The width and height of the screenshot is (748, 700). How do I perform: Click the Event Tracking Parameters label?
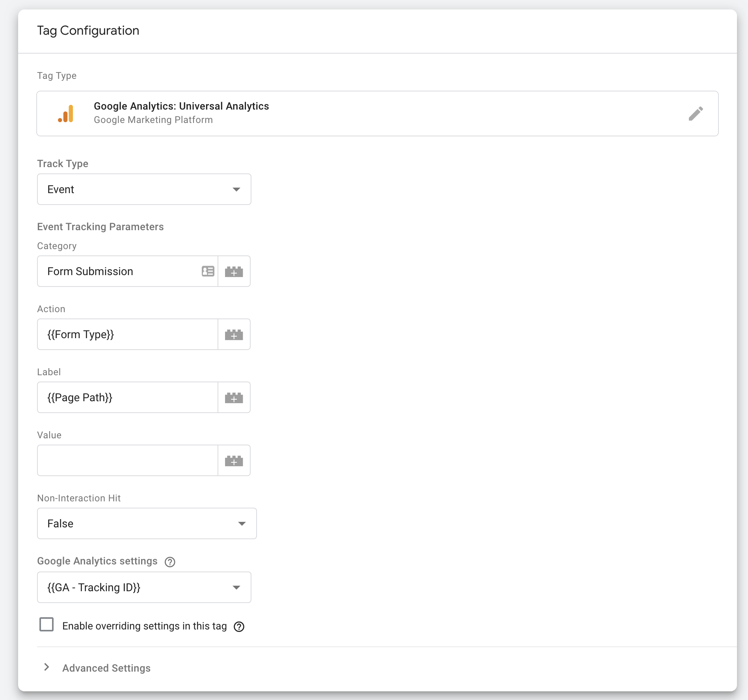(x=100, y=227)
